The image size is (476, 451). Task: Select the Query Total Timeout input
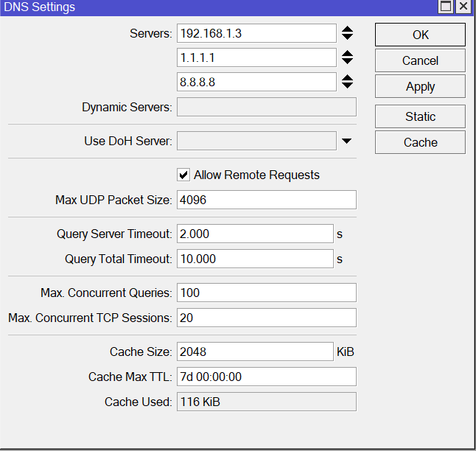255,259
